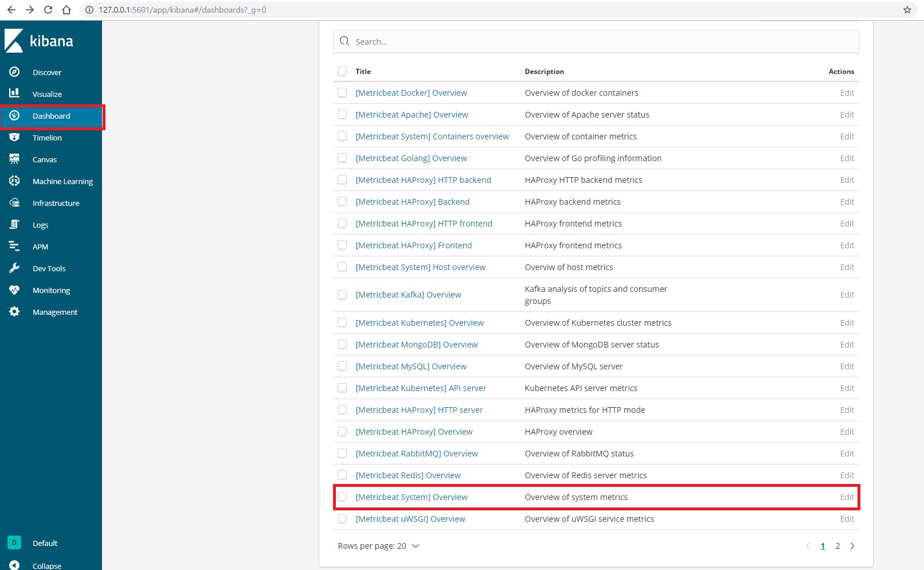Open the Dashboard menu item
This screenshot has height=570, width=924.
(52, 116)
